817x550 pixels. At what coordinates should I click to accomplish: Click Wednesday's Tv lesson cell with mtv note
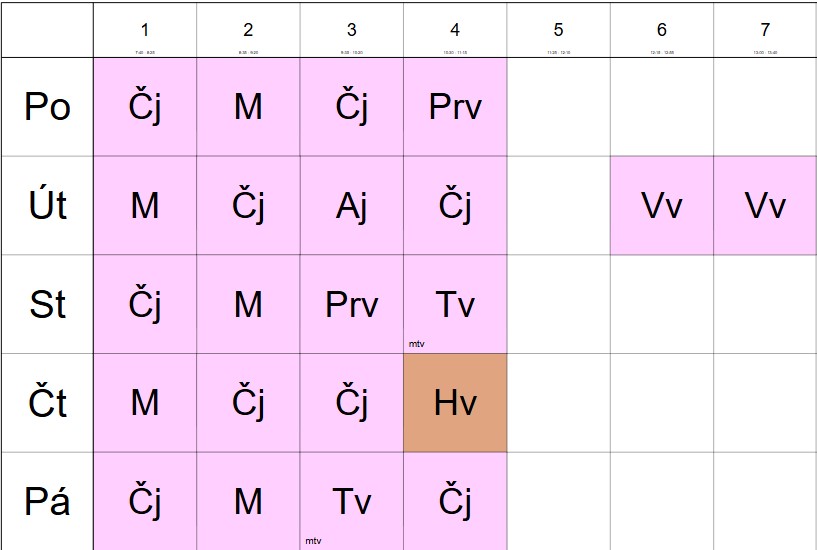(x=455, y=304)
